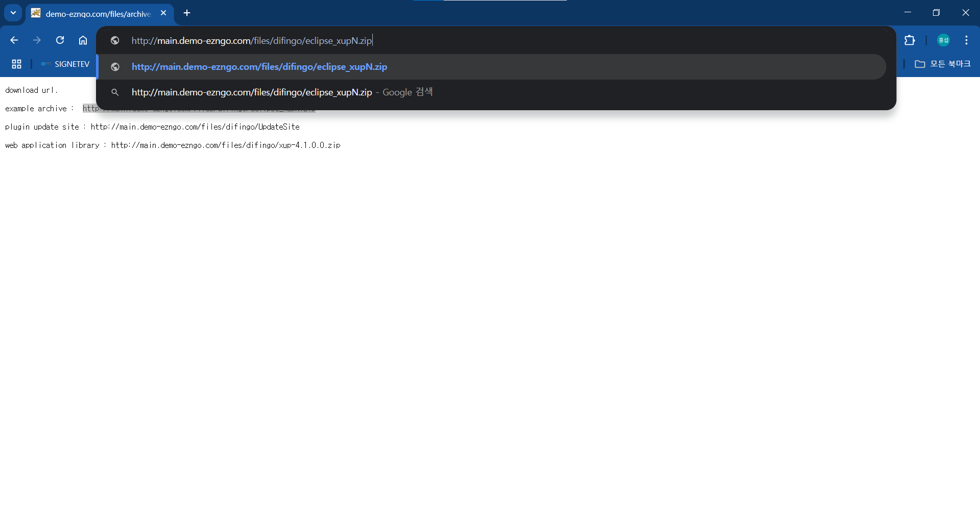Open the SIGNETEV bookmark
The height and width of the screenshot is (525, 980).
[x=65, y=64]
